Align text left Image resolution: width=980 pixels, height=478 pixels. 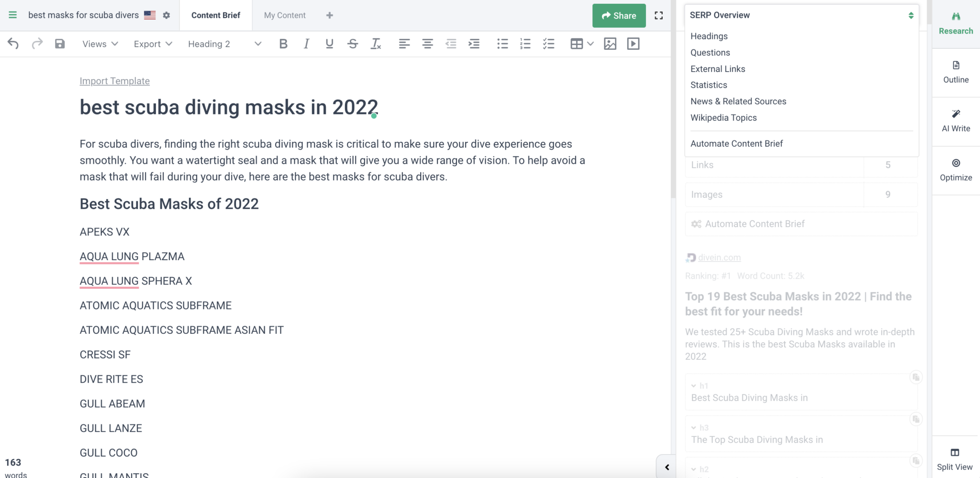pos(404,44)
